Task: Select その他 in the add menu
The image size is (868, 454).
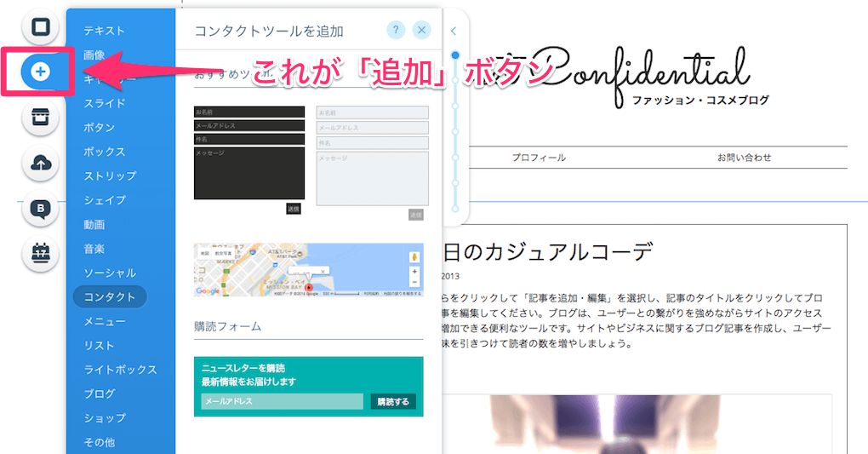Action: [x=99, y=442]
